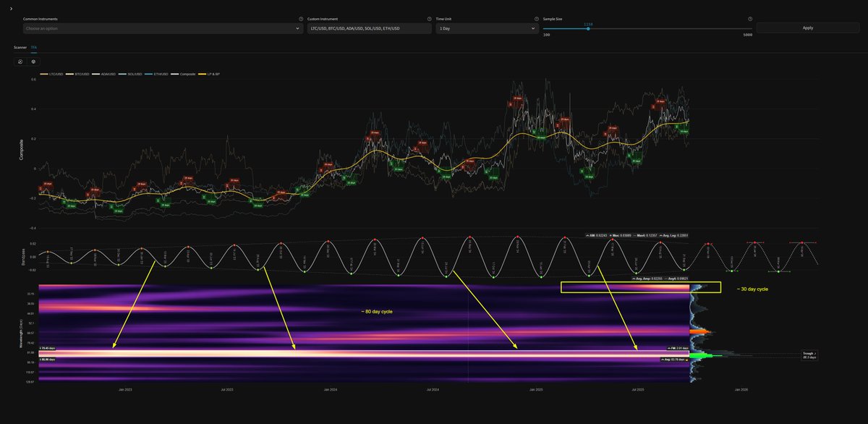Click the Avg. Amp stat label

pyautogui.click(x=647, y=277)
